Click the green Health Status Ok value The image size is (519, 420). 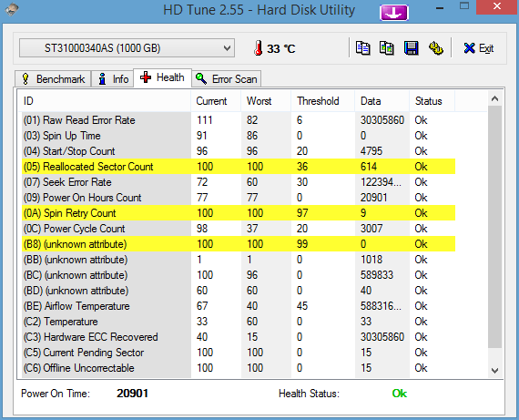click(400, 394)
